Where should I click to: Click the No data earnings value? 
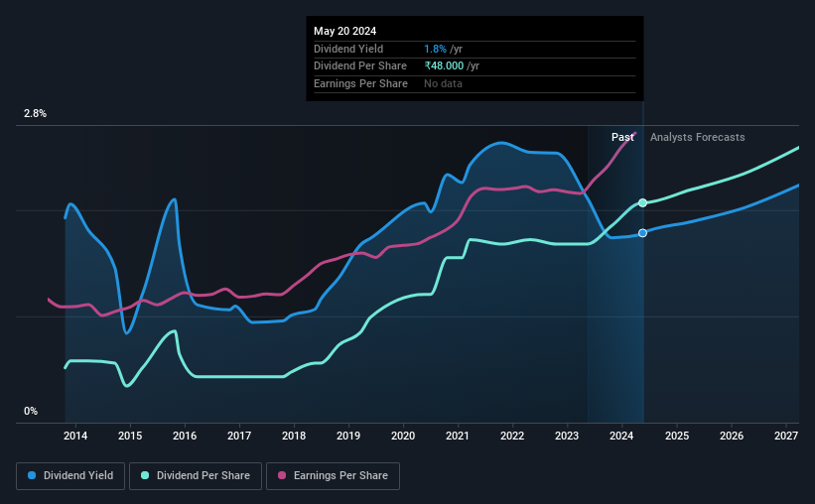pyautogui.click(x=443, y=83)
